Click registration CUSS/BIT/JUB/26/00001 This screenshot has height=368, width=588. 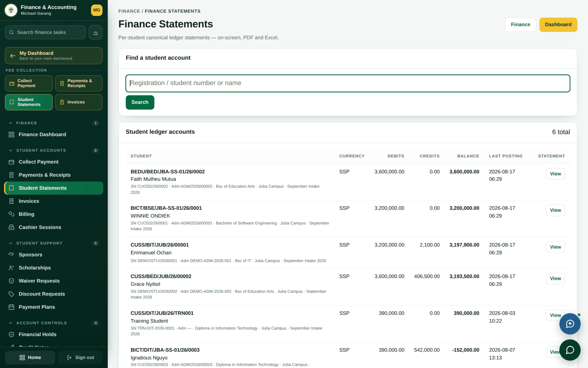160,245
